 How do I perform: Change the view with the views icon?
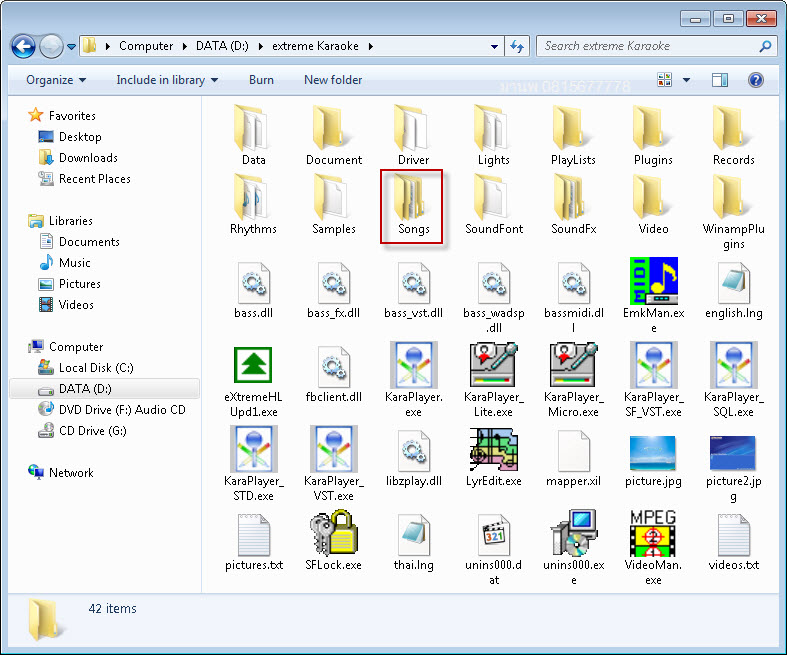665,79
